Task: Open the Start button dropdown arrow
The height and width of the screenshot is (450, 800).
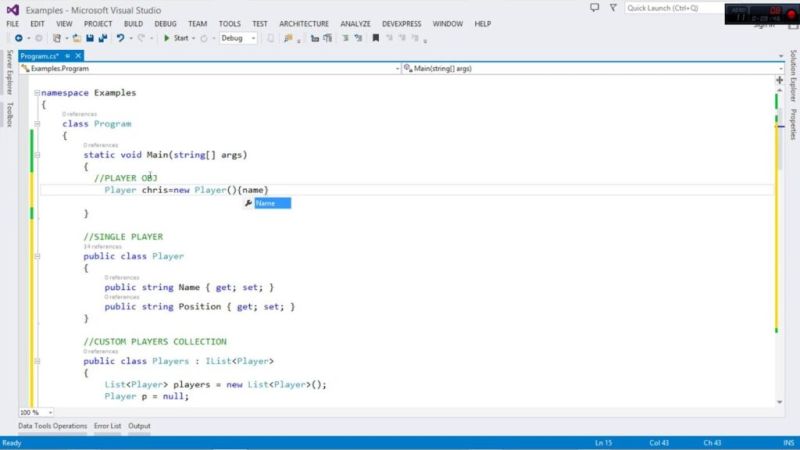Action: tap(193, 38)
